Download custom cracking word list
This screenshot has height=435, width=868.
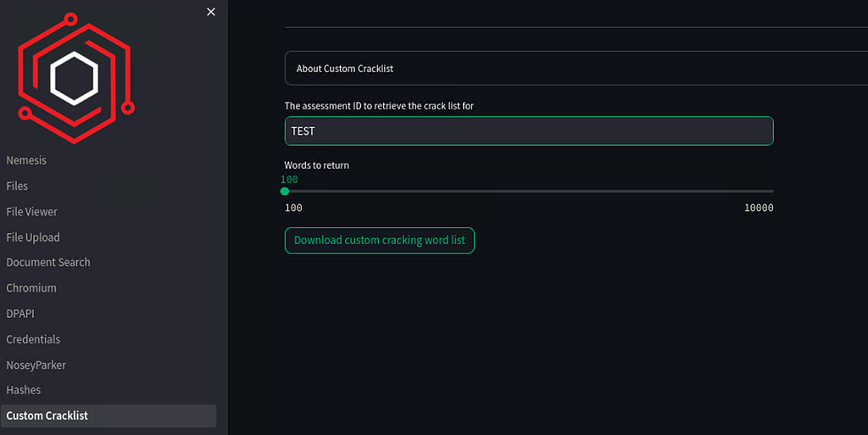[380, 241]
